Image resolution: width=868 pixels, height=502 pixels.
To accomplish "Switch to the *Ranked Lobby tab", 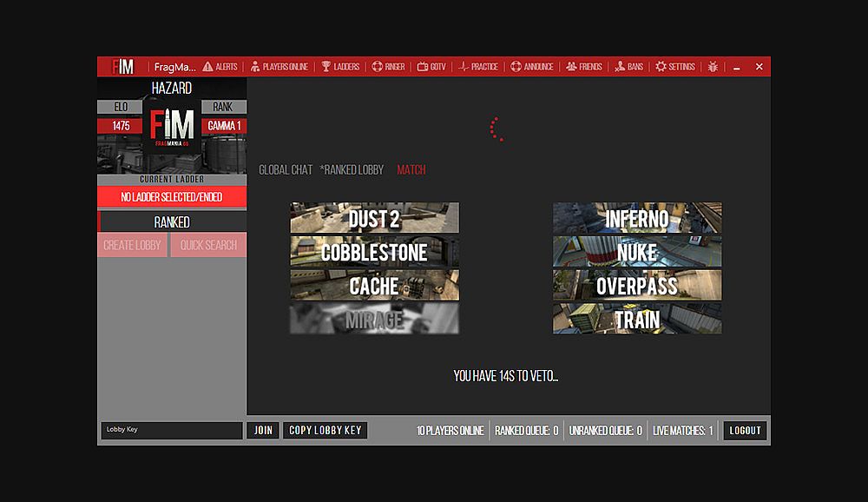I will pos(352,170).
